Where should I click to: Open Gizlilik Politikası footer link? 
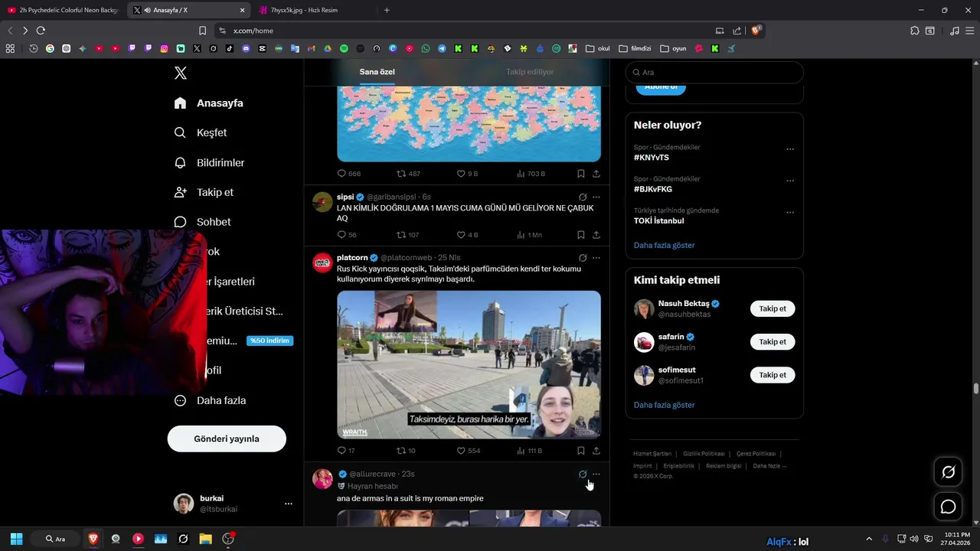pyautogui.click(x=704, y=454)
